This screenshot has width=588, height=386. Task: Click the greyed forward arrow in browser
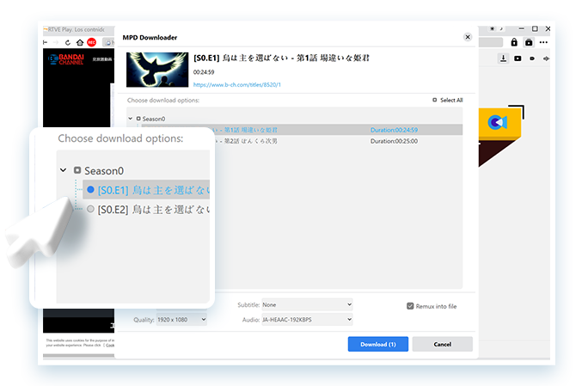56,42
